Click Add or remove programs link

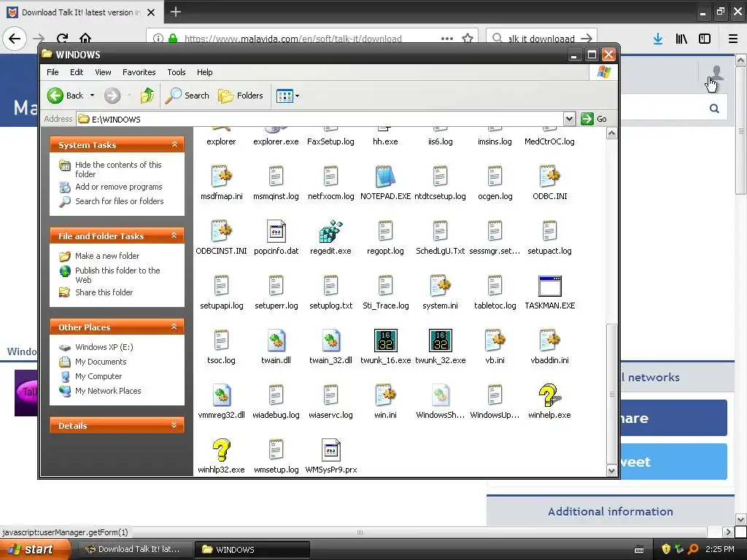click(119, 187)
